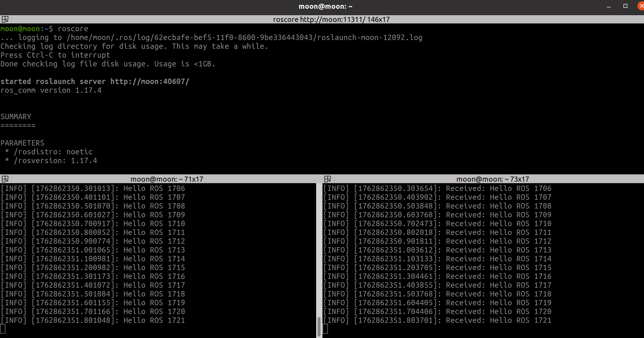Minimize the moon@moon terminal window
The width and height of the screenshot is (644, 338).
pos(609,7)
